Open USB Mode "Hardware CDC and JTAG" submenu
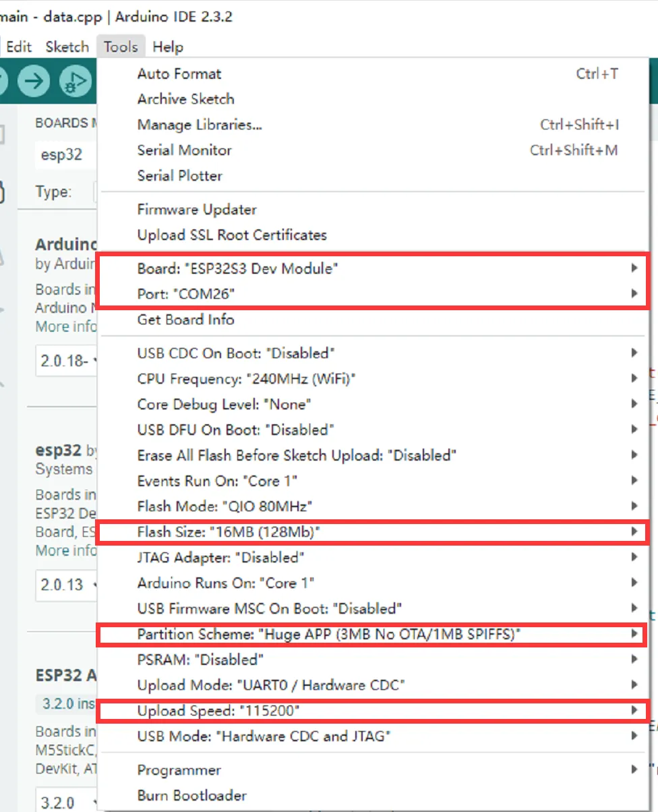Image resolution: width=658 pixels, height=812 pixels. (373, 737)
